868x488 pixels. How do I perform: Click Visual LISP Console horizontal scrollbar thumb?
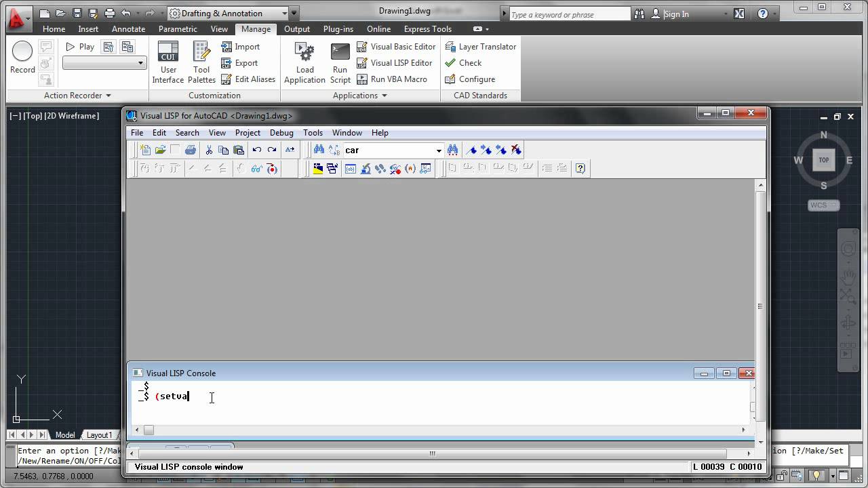point(149,430)
